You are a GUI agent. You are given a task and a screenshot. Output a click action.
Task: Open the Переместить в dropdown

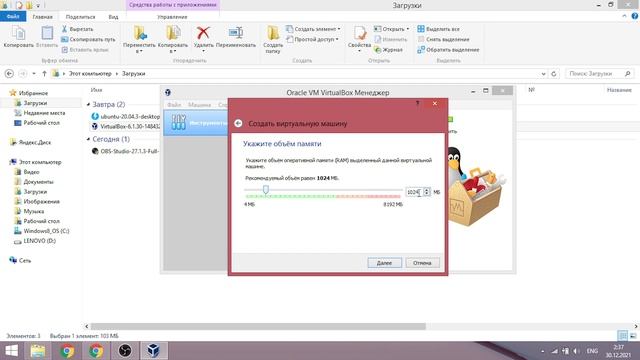click(x=139, y=47)
